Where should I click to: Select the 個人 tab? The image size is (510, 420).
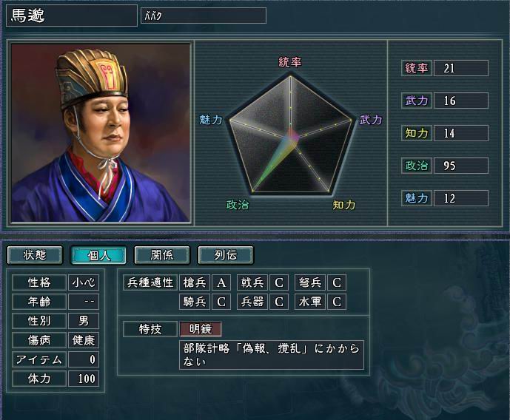tap(98, 255)
